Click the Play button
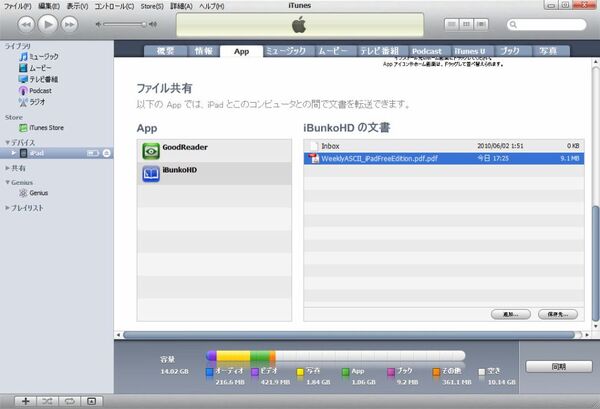This screenshot has height=409, width=600. click(x=48, y=24)
